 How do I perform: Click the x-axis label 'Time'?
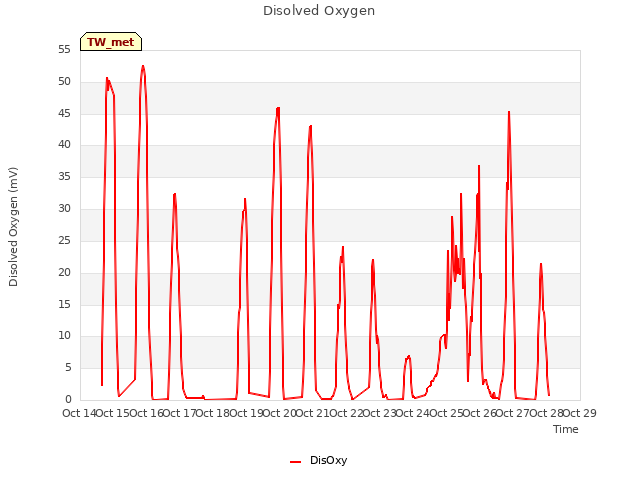pyautogui.click(x=565, y=429)
